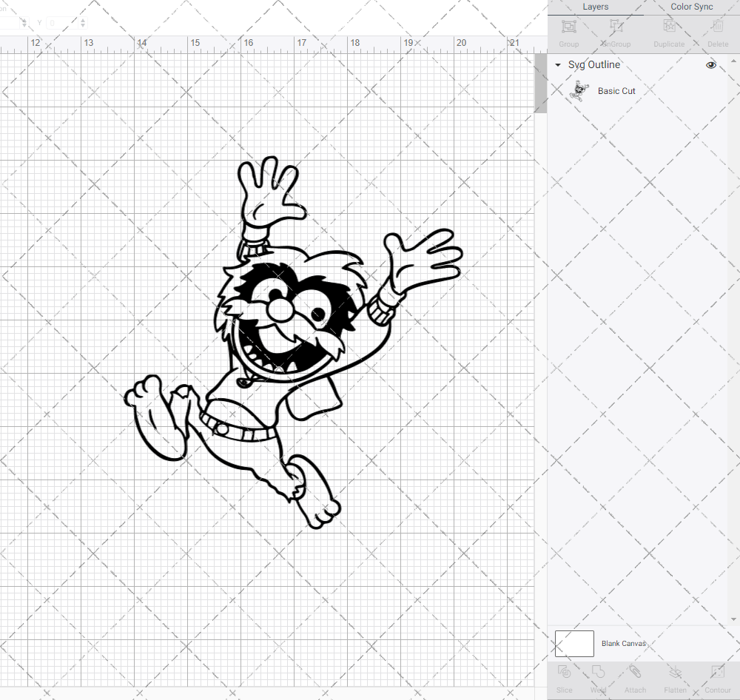The width and height of the screenshot is (740, 700).
Task: Click the Blank Canvas label
Action: tap(624, 643)
